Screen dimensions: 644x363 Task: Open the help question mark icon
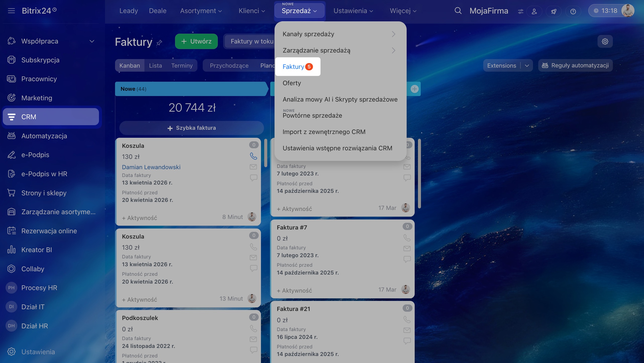click(573, 11)
